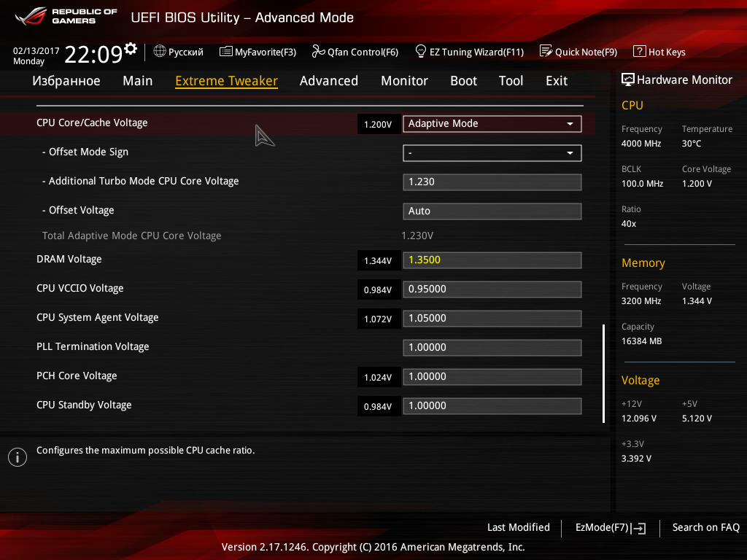Click the 1.200V CPU core reading
This screenshot has width=747, height=560.
coord(379,124)
